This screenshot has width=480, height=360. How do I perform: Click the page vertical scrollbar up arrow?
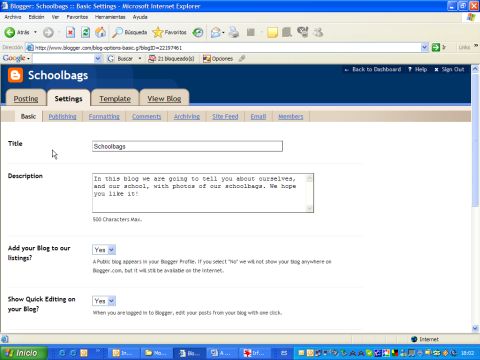point(475,69)
